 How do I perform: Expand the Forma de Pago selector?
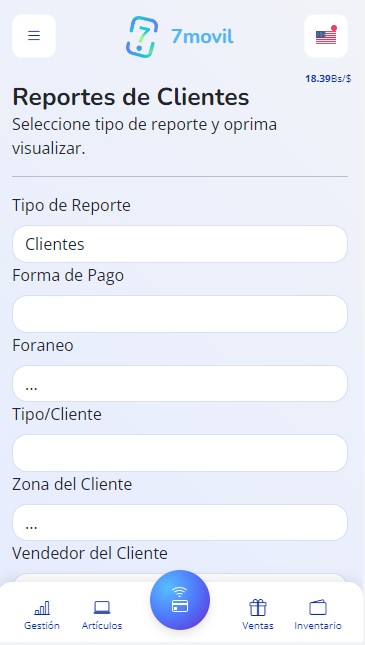[180, 314]
